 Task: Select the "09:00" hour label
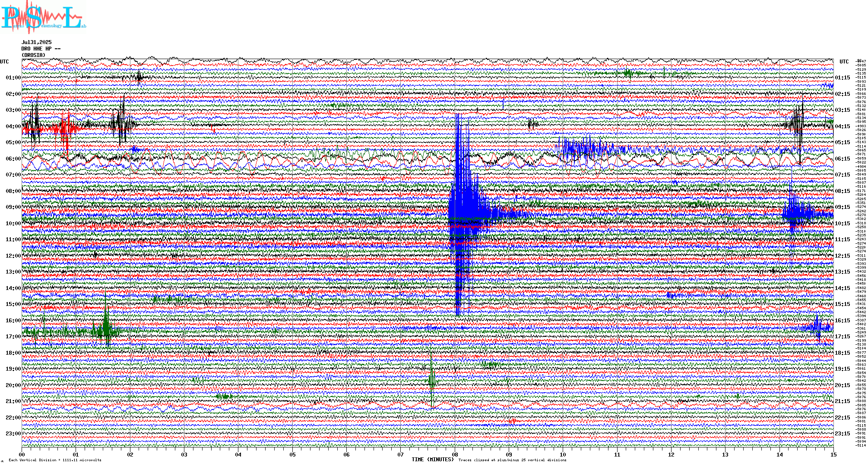13,207
